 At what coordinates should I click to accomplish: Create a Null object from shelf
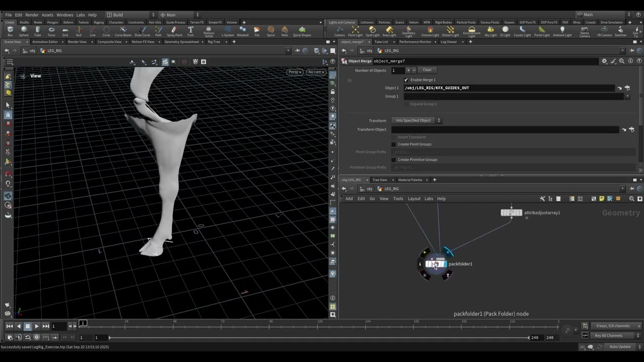pos(78,31)
